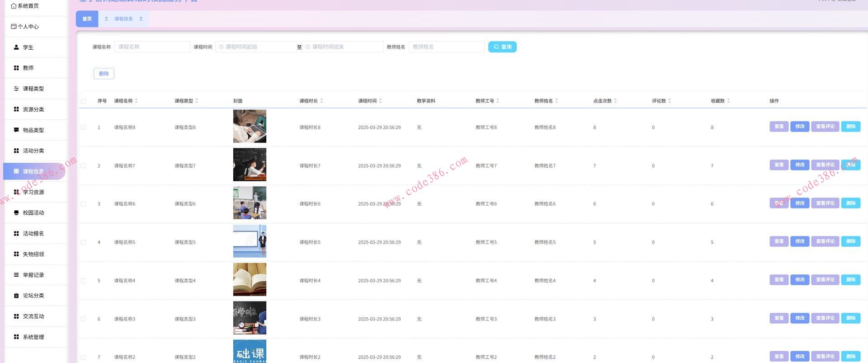Tick the checkbox for row 课程名称8
868x363 pixels.
tap(83, 127)
